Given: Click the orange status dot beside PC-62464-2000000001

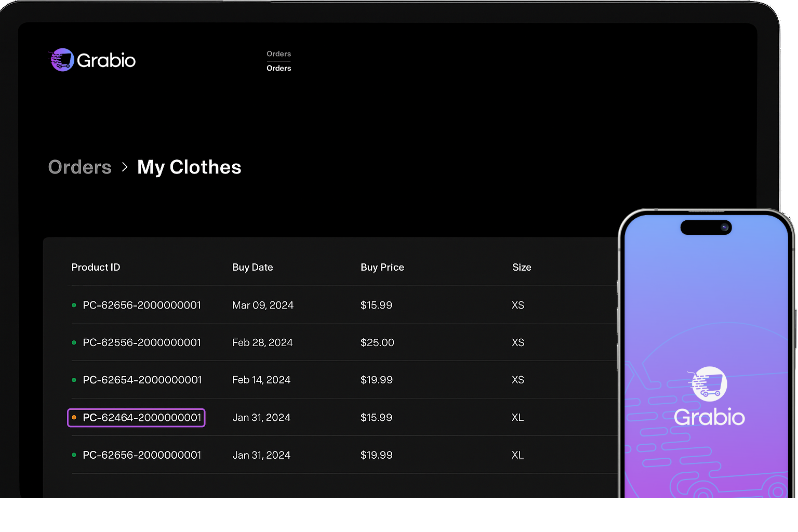Looking at the screenshot, I should (x=74, y=417).
